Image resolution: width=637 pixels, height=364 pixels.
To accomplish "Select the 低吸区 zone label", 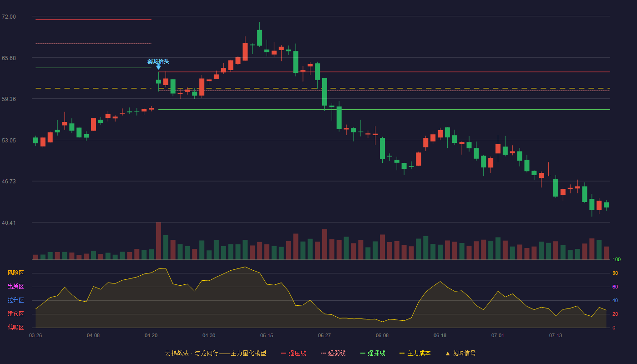I will point(15,327).
